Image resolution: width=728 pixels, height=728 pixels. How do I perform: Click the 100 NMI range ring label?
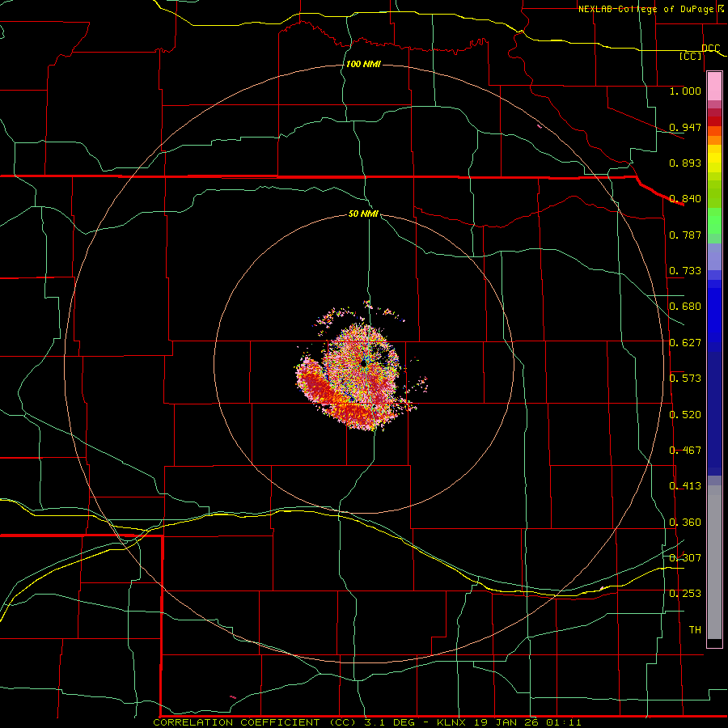coord(363,64)
